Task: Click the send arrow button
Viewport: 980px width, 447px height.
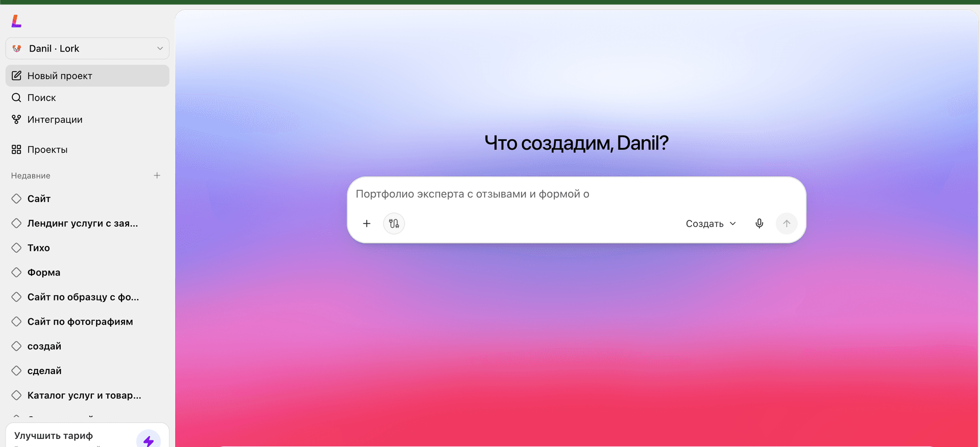Action: 787,224
